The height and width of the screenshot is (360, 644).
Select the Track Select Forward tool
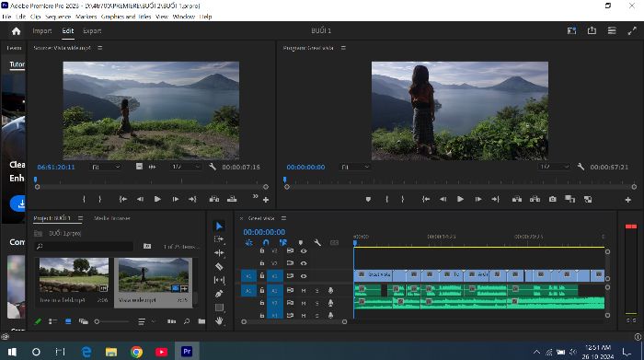click(219, 239)
